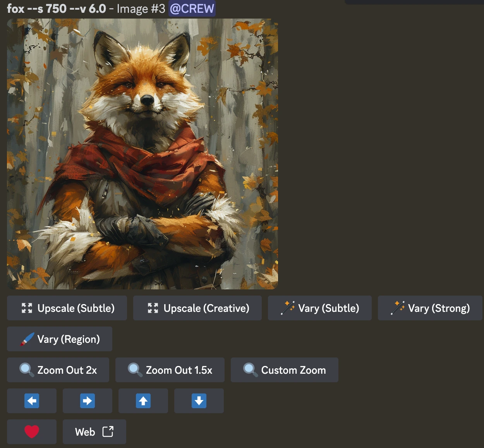
Task: Click the prompt text 'fox --s 750 --v 6.0'
Action: 57,9
